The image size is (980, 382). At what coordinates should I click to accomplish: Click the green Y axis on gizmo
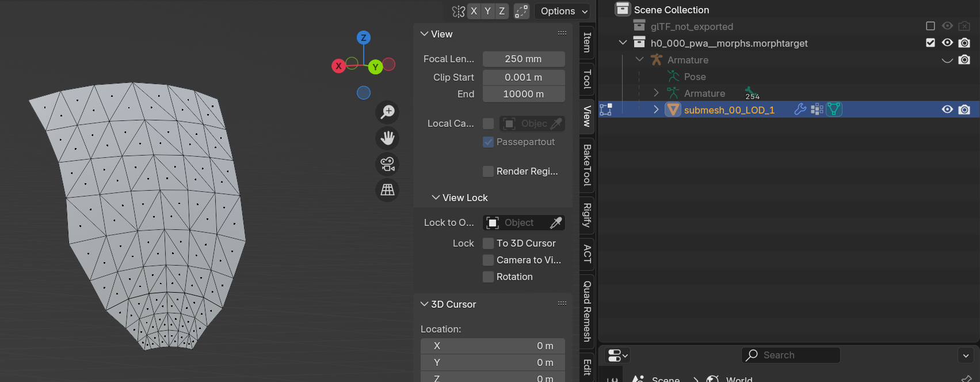tap(375, 67)
